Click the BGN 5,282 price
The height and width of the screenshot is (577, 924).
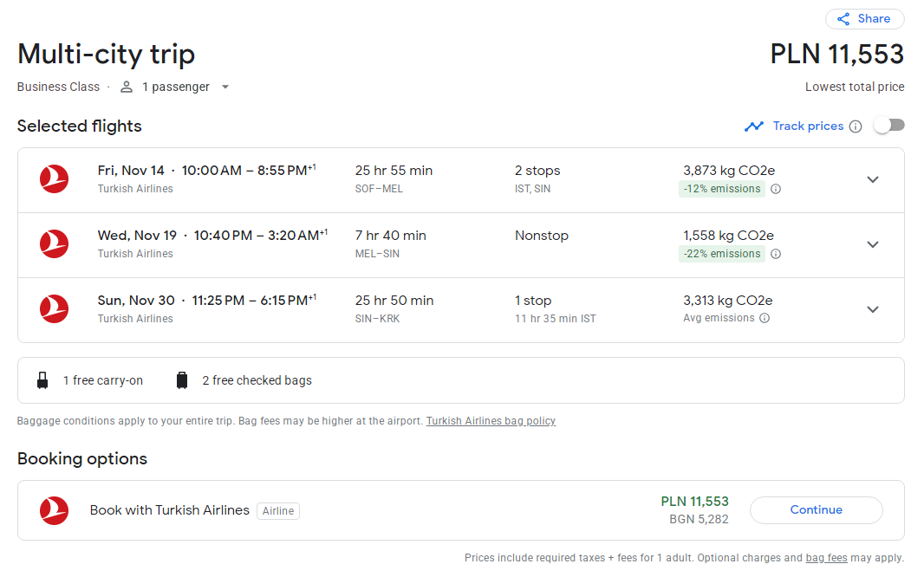click(699, 519)
